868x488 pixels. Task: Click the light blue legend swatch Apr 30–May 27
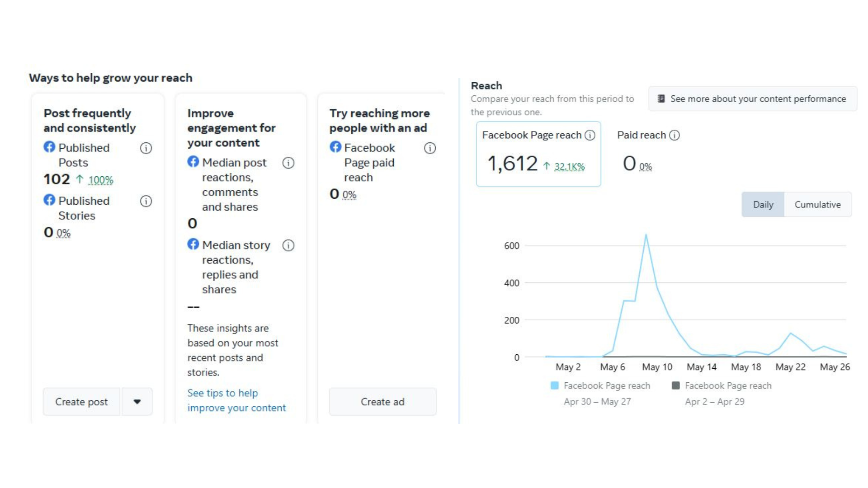tap(555, 385)
